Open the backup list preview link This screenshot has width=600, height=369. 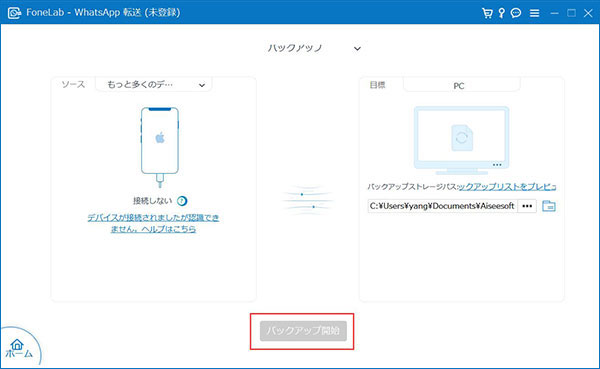[507, 187]
